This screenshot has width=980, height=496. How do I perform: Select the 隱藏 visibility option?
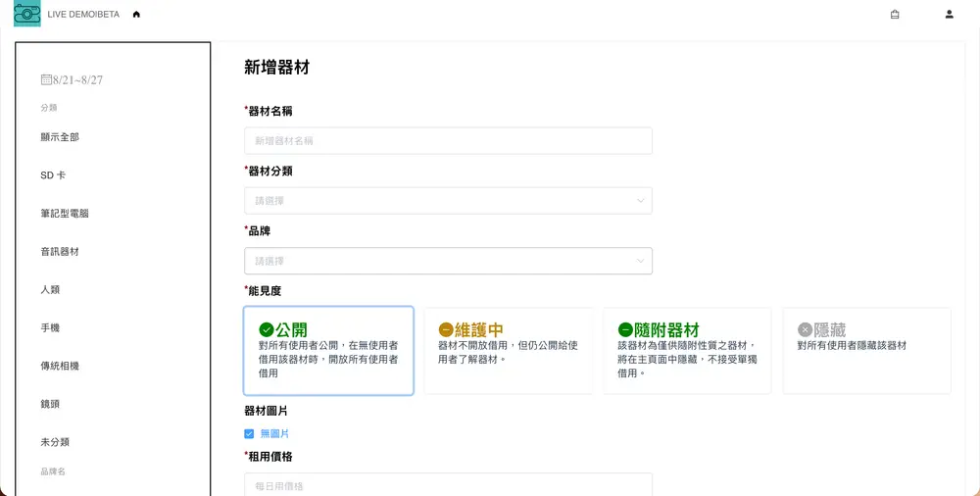tap(867, 351)
